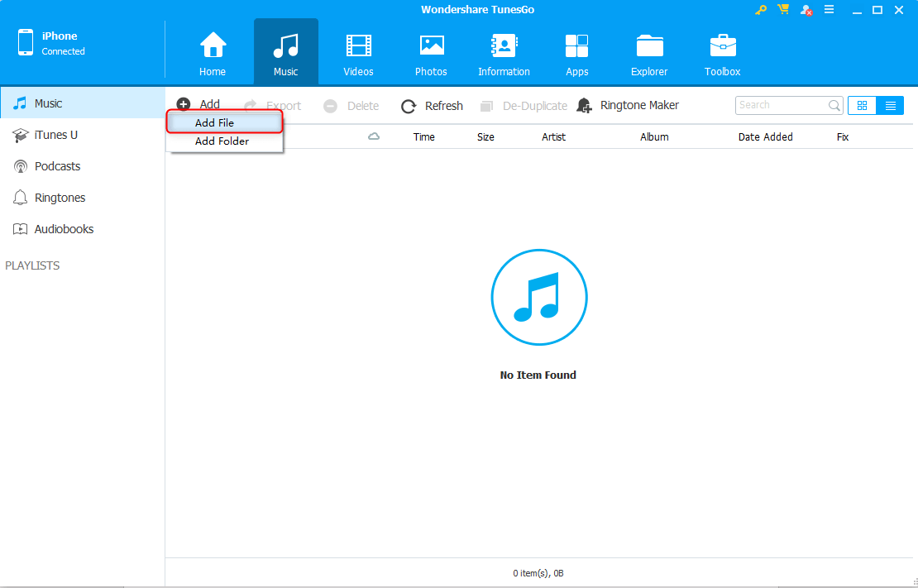Click the Delete toolbar button
Screen dimensions: 918x588
(x=351, y=105)
